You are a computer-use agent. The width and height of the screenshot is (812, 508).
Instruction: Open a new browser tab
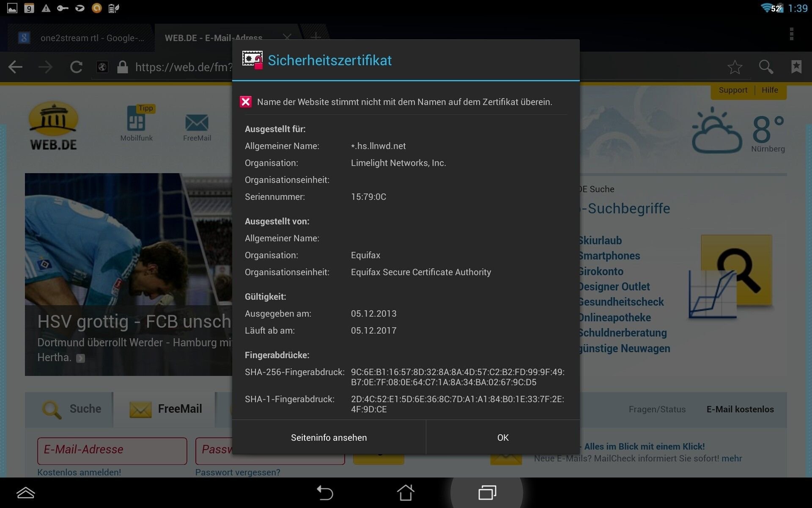(315, 37)
